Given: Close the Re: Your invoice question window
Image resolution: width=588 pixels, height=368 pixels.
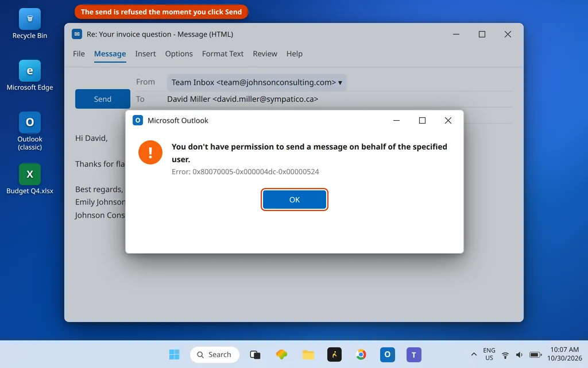Looking at the screenshot, I should 508,34.
